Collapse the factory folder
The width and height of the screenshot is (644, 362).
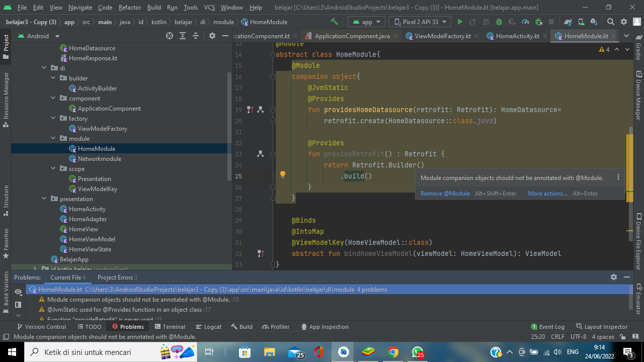(x=53, y=118)
